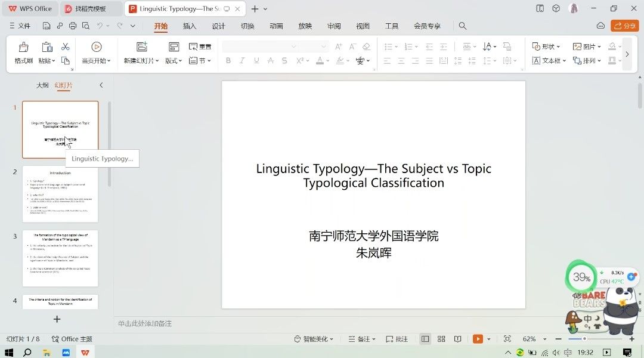This screenshot has width=644, height=358.
Task: Switch to reading view book icon
Action: click(457, 339)
